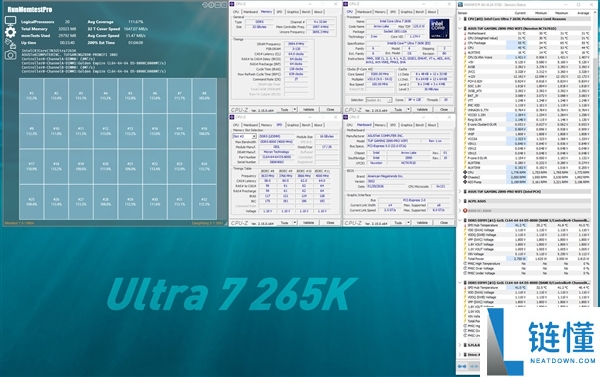This screenshot has width=600, height=377.
Task: Select SPD Hub Temperature row under DIMM [#1]
Action: coord(526,225)
